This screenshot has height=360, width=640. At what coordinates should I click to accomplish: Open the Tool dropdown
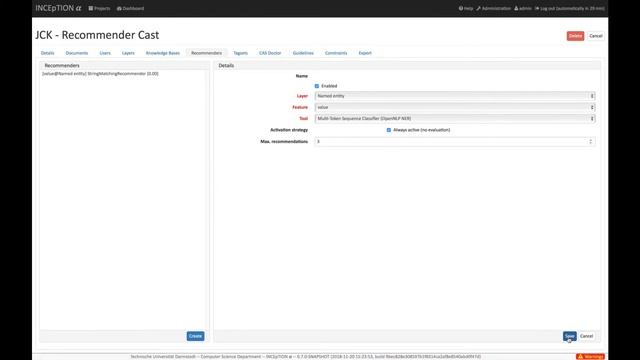[x=455, y=119]
